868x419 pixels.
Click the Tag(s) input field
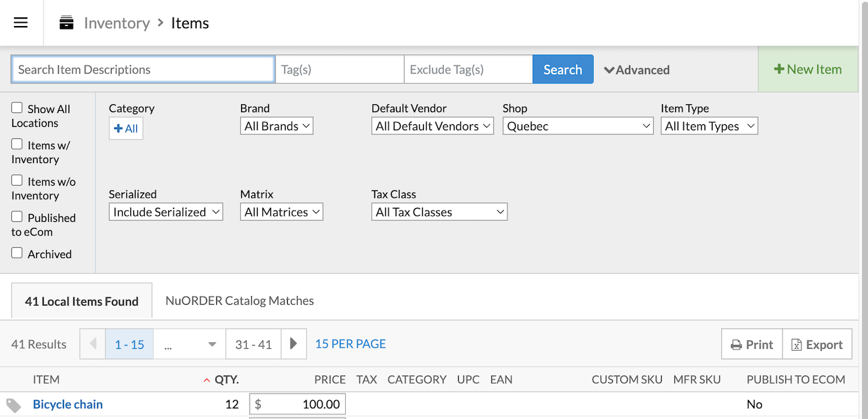[340, 69]
